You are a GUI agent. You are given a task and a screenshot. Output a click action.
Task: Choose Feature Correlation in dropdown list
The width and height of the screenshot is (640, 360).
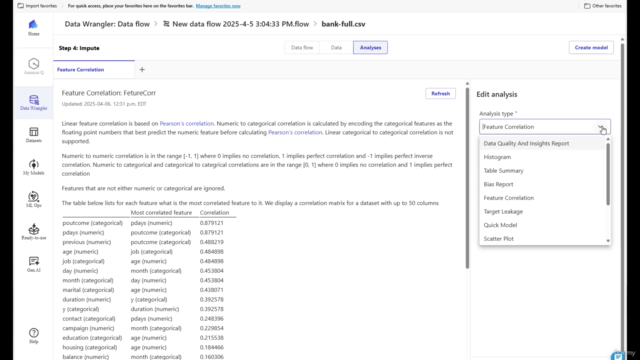coord(542,198)
